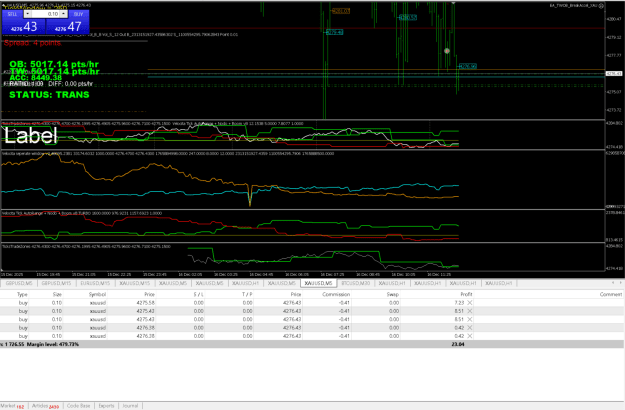Sort trades by the T / P column
Viewport: 625px width, 410px height.
click(247, 294)
